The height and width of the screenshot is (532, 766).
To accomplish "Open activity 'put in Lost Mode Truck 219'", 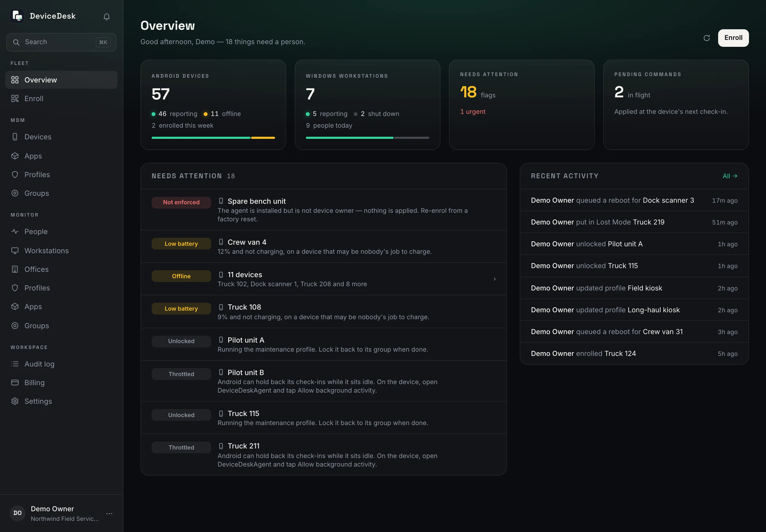I will click(x=634, y=222).
